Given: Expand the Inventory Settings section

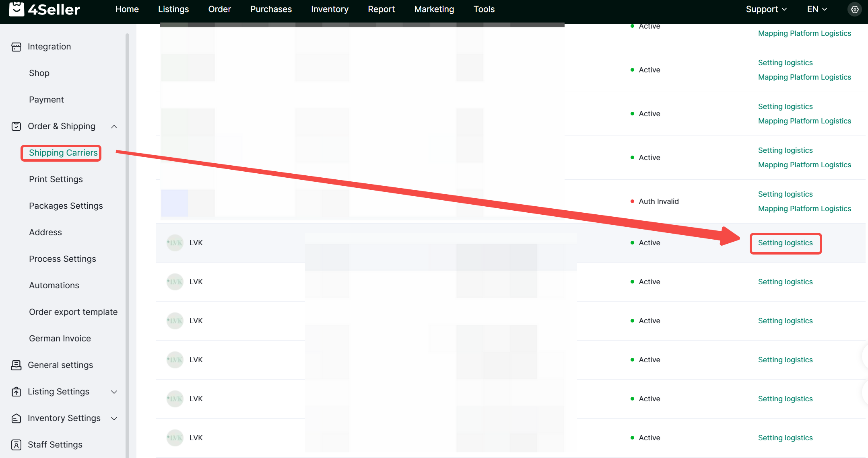Looking at the screenshot, I should tap(114, 419).
